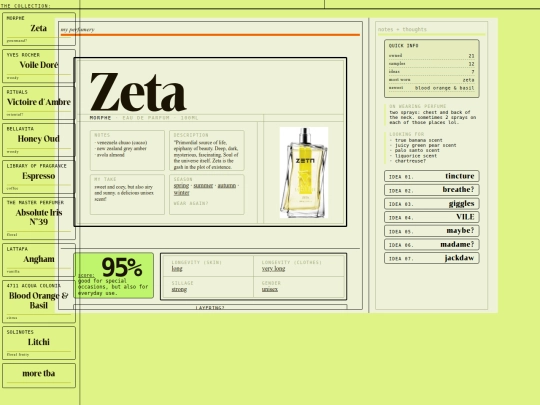540x405 pixels.
Task: Open the Voile Doré collection card
Action: (39, 66)
